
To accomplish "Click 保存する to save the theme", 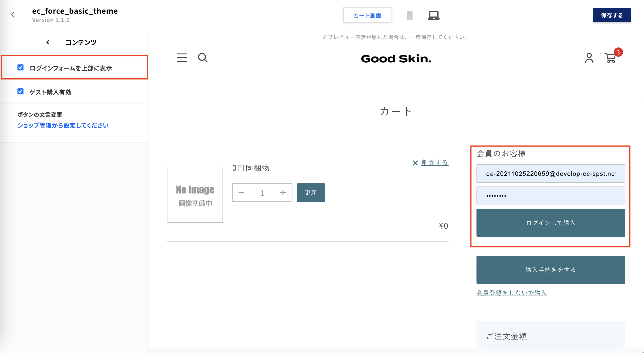I will click(611, 15).
